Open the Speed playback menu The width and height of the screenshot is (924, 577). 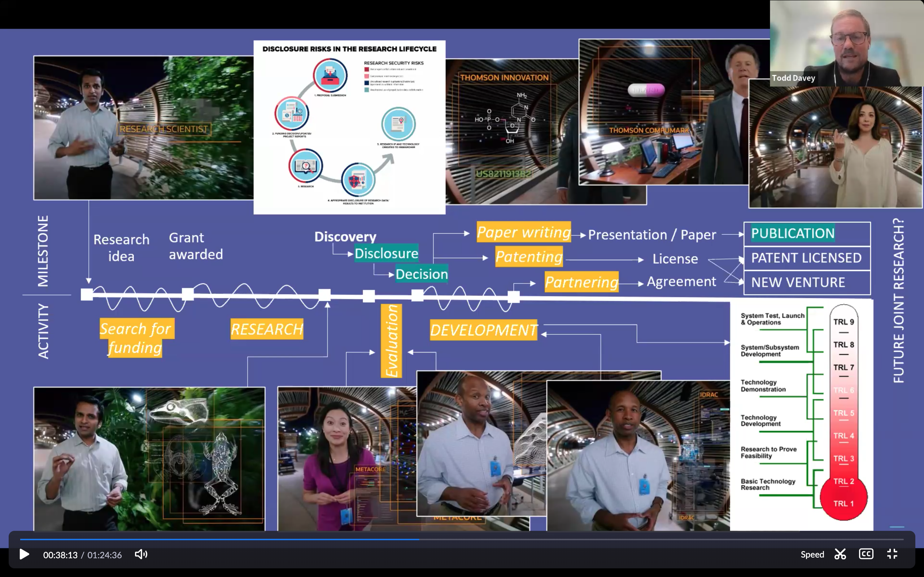[x=812, y=555]
